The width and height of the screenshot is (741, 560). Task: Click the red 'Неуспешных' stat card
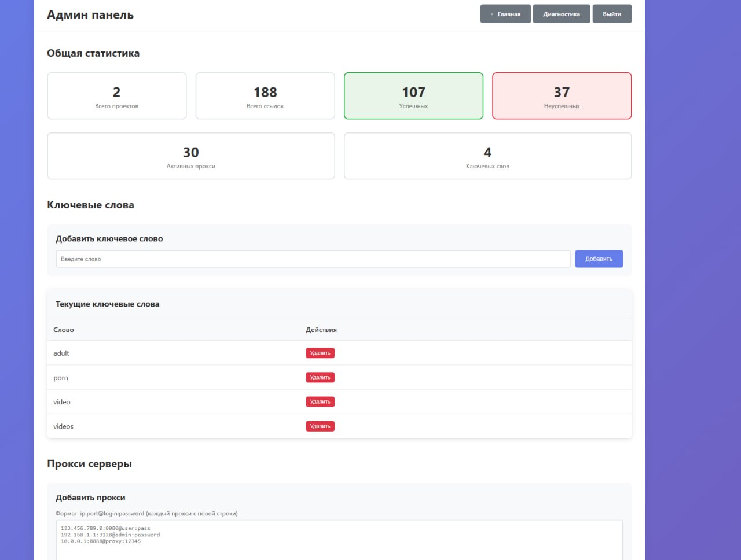pos(562,96)
